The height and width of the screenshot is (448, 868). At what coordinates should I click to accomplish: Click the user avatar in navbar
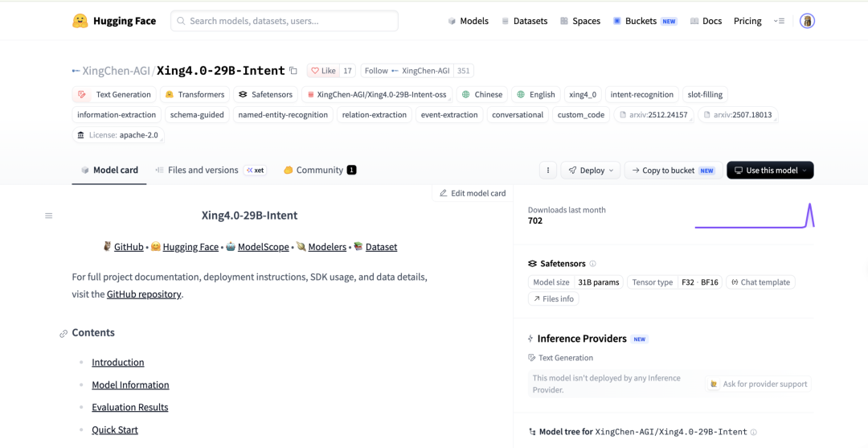(x=807, y=21)
